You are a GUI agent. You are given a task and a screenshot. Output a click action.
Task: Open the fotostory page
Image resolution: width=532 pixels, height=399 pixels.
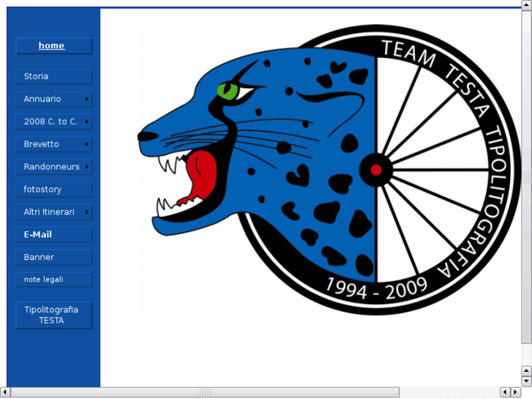coord(53,190)
